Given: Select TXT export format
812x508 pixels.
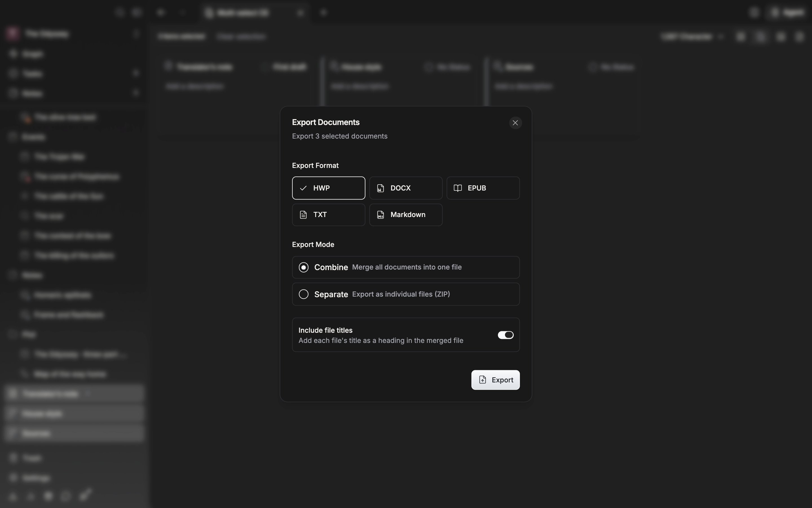Looking at the screenshot, I should [328, 215].
